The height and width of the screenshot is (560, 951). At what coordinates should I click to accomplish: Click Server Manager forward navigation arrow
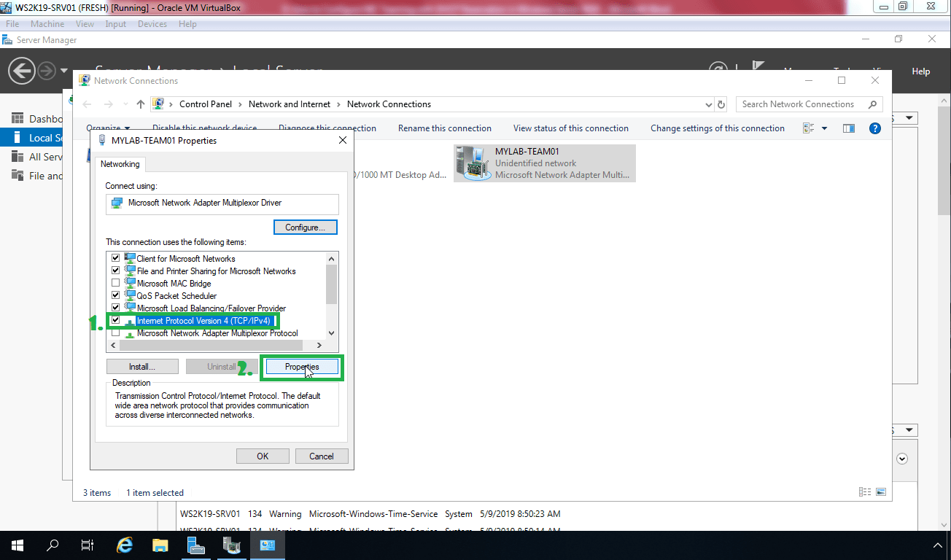pos(47,71)
